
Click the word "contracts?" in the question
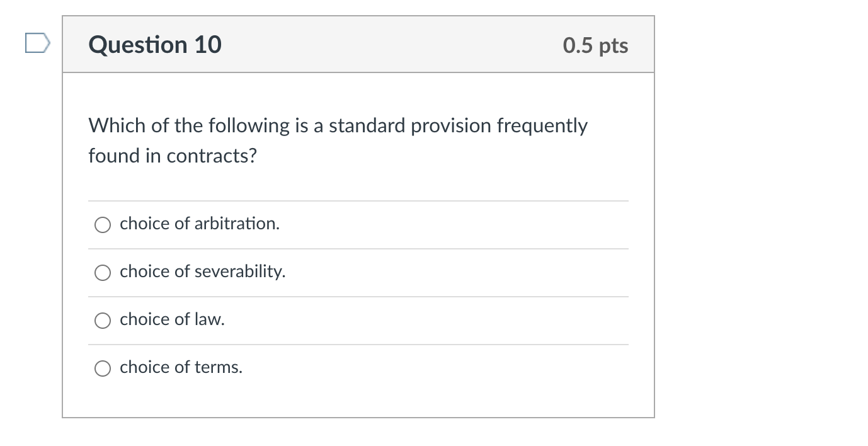[212, 156]
